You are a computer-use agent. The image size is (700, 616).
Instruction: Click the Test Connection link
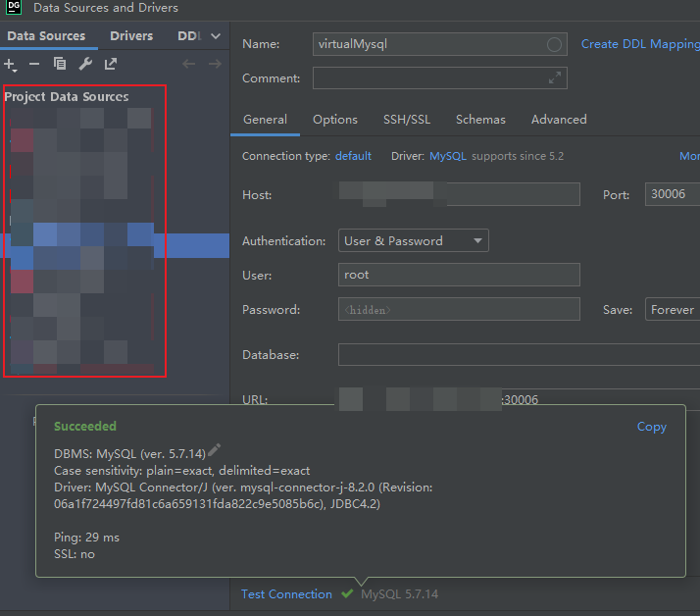pyautogui.click(x=286, y=594)
